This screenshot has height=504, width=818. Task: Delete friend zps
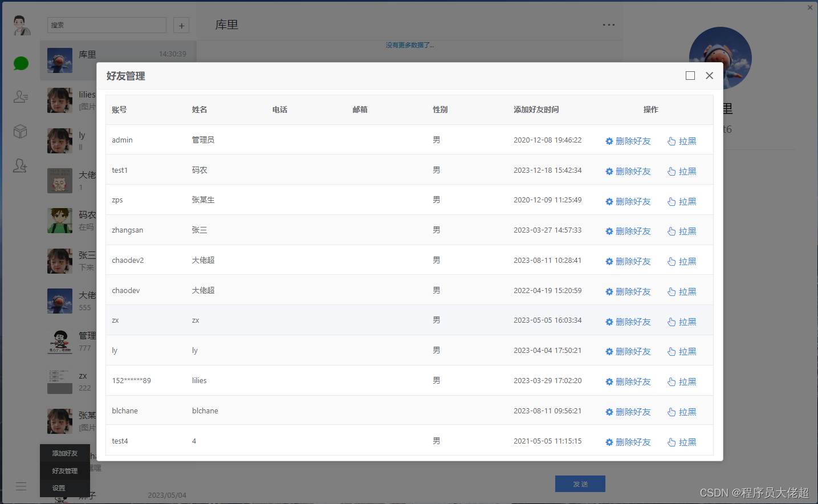point(628,202)
